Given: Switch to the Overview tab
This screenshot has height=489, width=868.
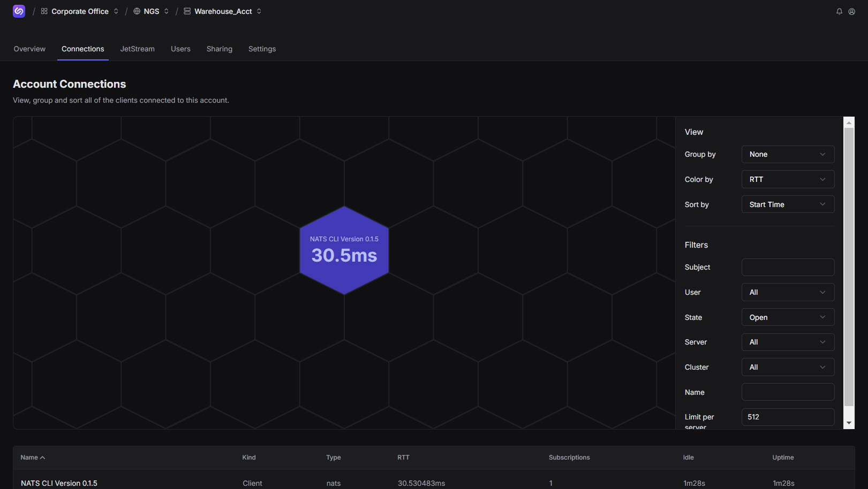Looking at the screenshot, I should pos(29,49).
